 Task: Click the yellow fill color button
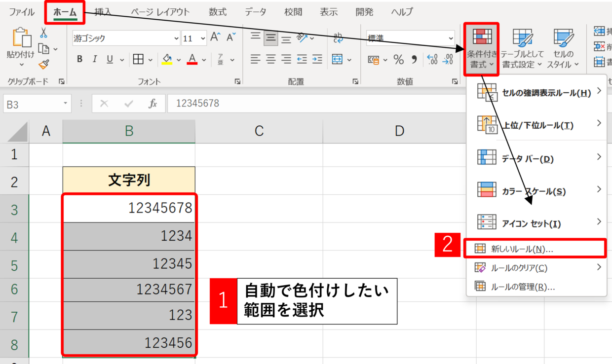pos(167,60)
